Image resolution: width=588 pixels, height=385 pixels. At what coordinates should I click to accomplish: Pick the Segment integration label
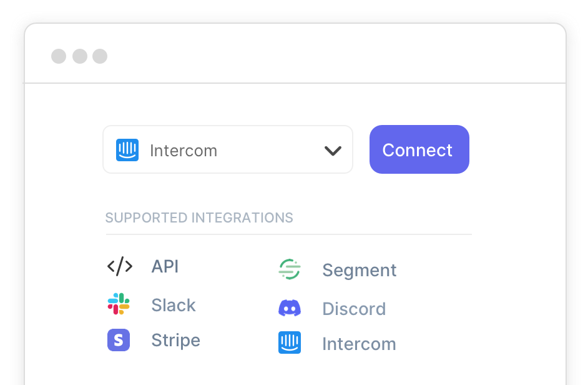pyautogui.click(x=359, y=270)
